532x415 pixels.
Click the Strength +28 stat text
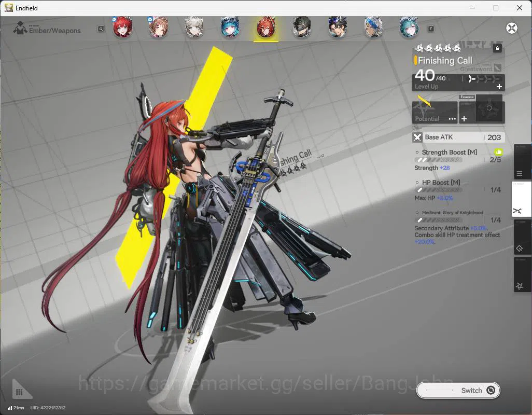pyautogui.click(x=432, y=168)
